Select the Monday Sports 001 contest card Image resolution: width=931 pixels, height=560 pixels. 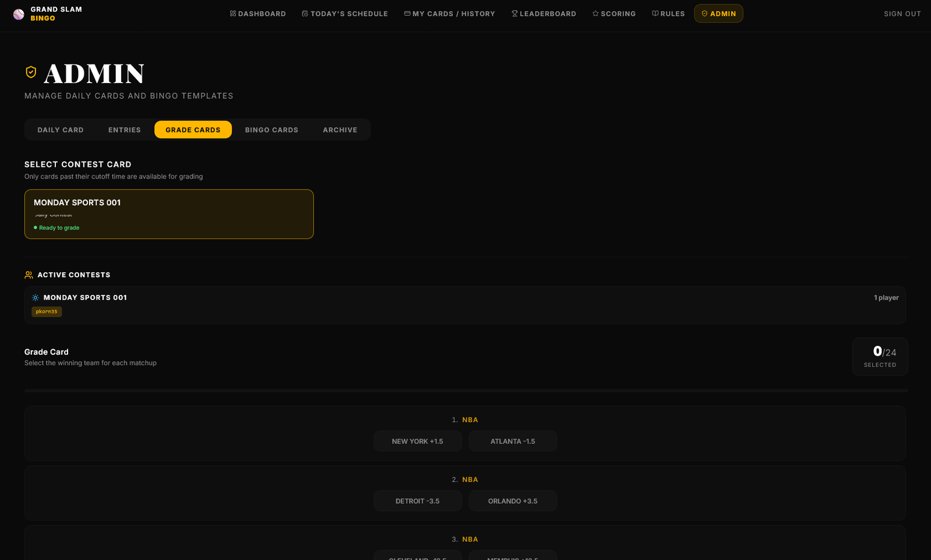click(x=169, y=214)
